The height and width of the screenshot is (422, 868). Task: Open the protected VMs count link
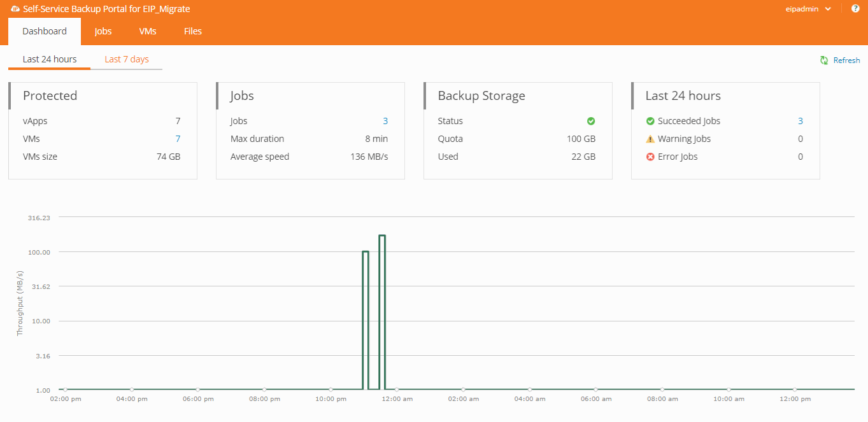pyautogui.click(x=178, y=139)
